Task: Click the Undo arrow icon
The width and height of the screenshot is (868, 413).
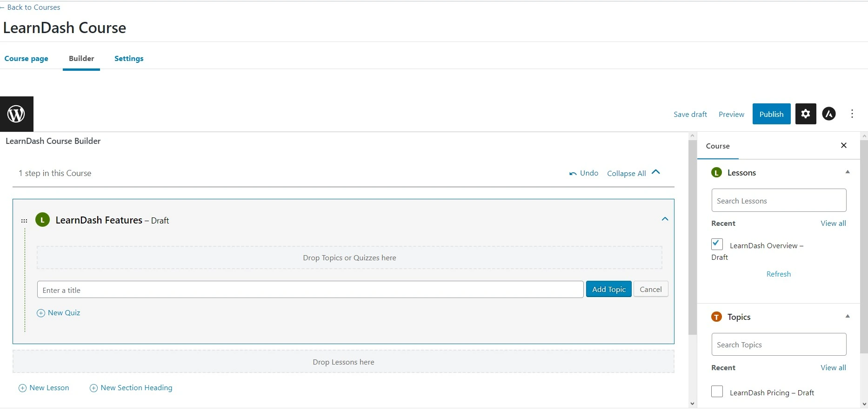Action: tap(573, 174)
